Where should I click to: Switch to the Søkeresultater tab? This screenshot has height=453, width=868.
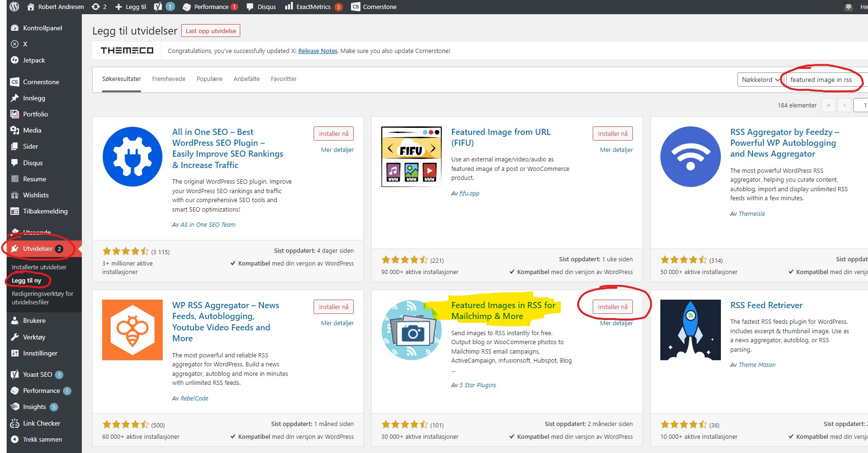pyautogui.click(x=122, y=79)
